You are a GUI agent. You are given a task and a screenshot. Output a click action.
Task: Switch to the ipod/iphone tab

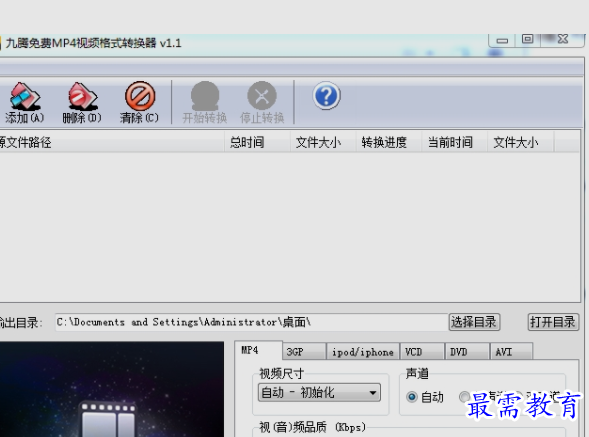(x=362, y=352)
